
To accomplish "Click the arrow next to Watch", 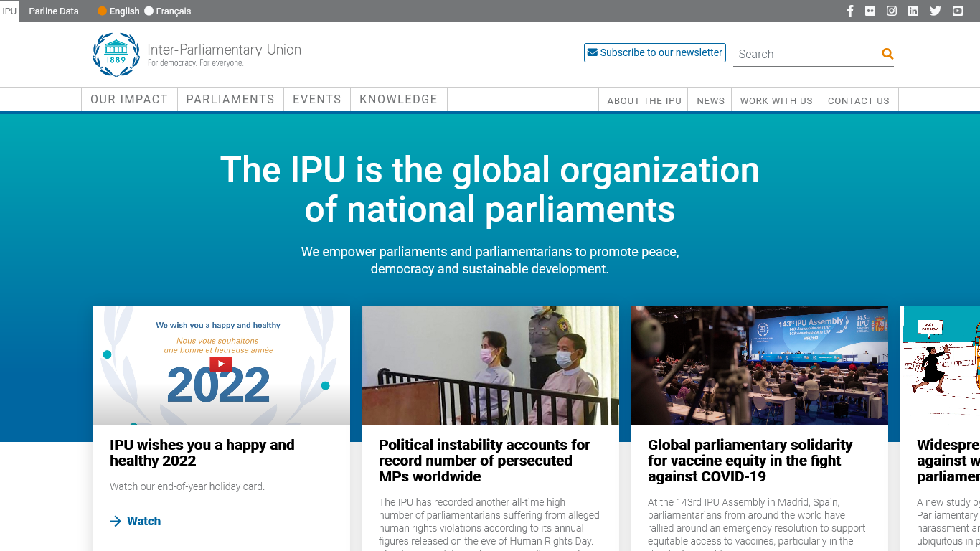I will tap(116, 522).
